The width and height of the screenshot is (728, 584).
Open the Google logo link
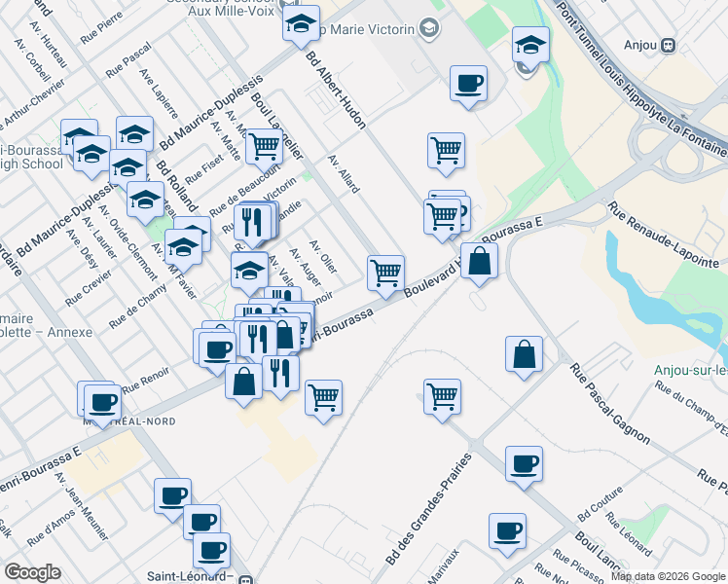coord(32,573)
